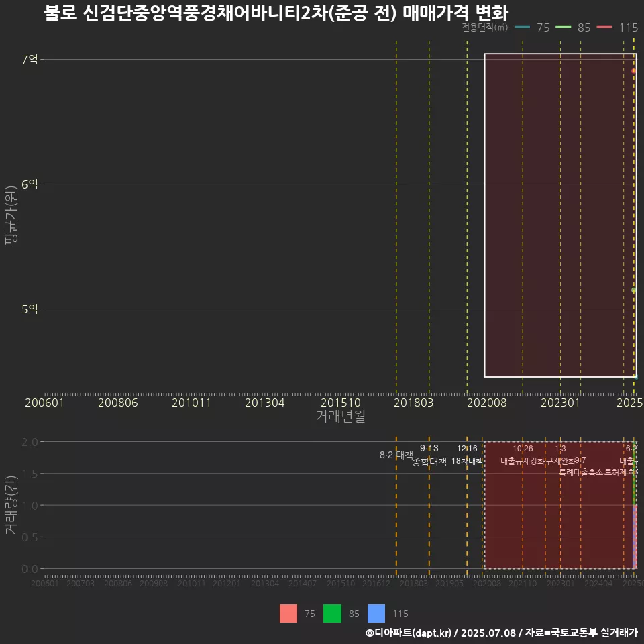Click the 201803 label on the upper chart axis
This screenshot has height=644, width=644.
tap(414, 402)
